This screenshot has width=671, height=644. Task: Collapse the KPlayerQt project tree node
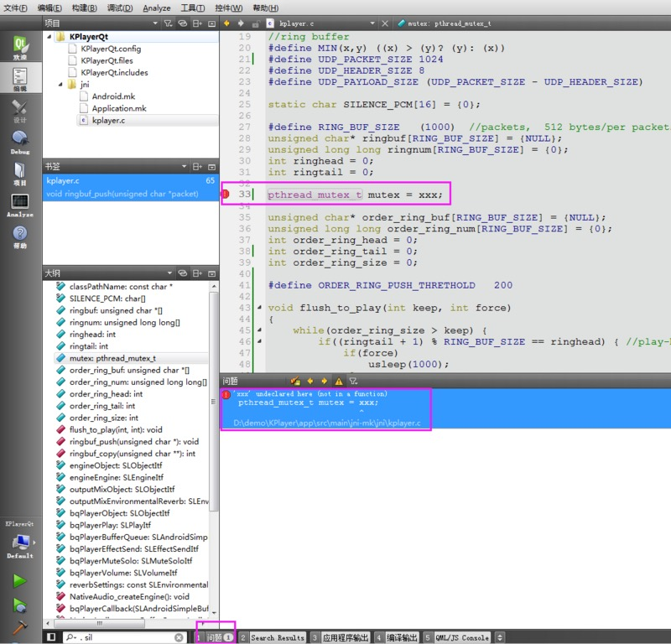49,37
